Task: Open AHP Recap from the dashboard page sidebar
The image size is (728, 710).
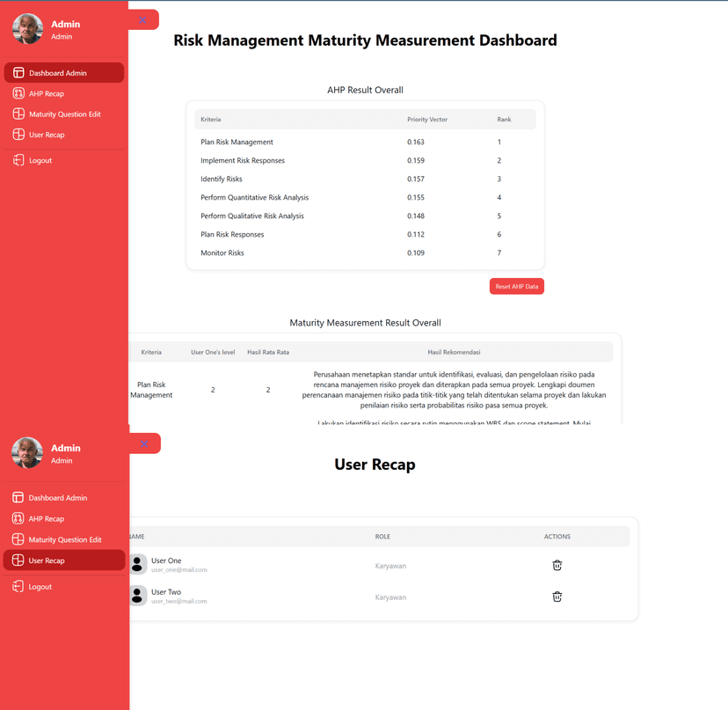Action: click(x=46, y=93)
